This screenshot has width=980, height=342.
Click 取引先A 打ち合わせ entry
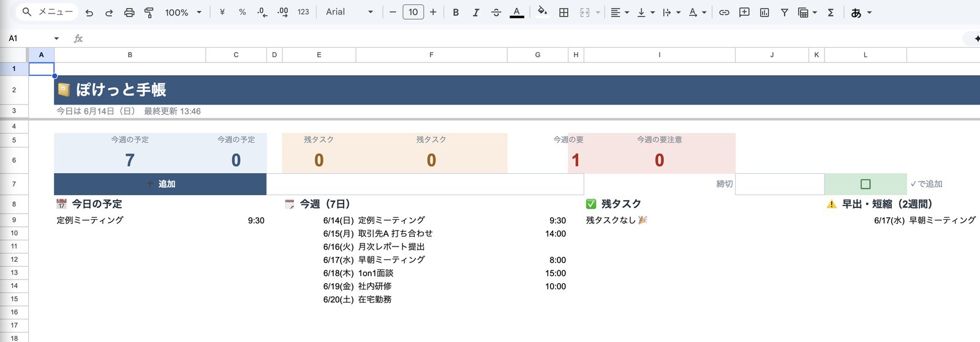click(x=395, y=233)
